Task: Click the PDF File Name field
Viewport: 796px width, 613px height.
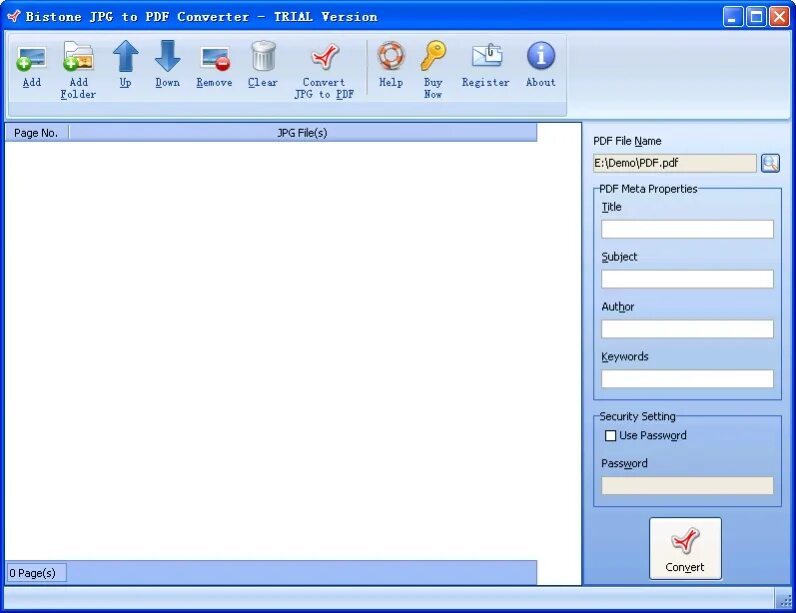Action: coord(675,163)
